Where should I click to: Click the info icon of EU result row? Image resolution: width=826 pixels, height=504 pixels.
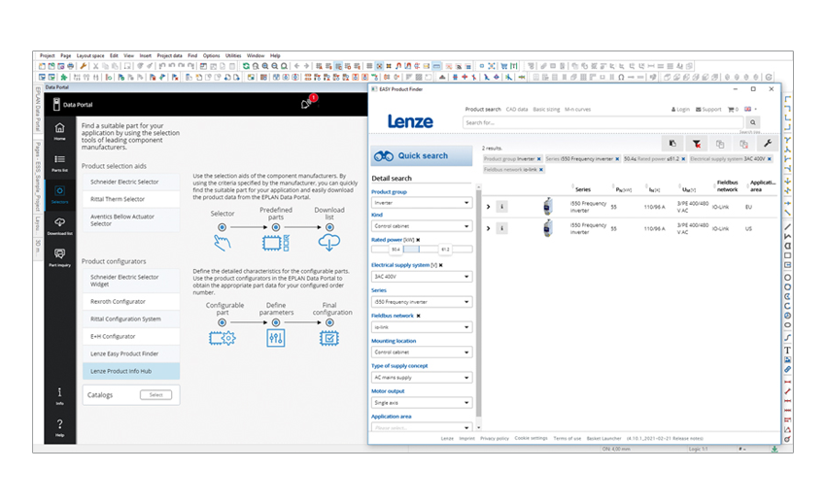(x=501, y=207)
